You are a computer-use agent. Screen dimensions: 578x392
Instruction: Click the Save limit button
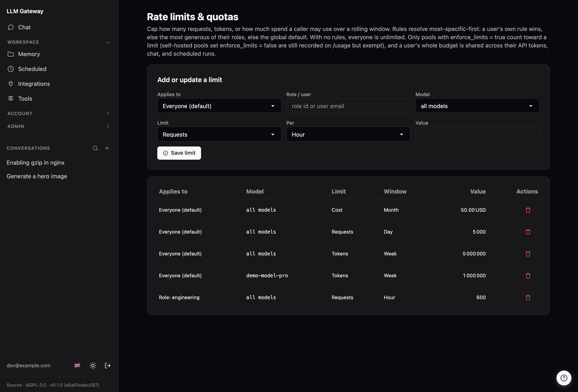click(x=179, y=153)
